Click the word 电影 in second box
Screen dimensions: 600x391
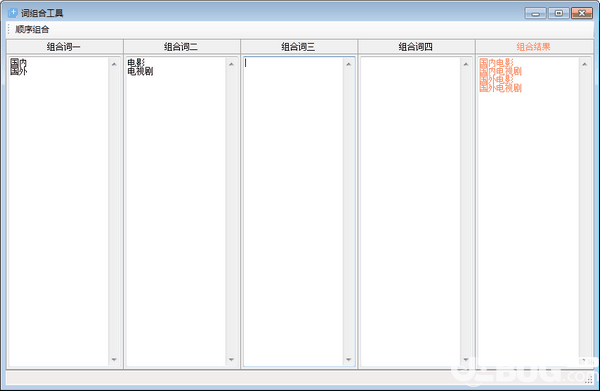136,62
